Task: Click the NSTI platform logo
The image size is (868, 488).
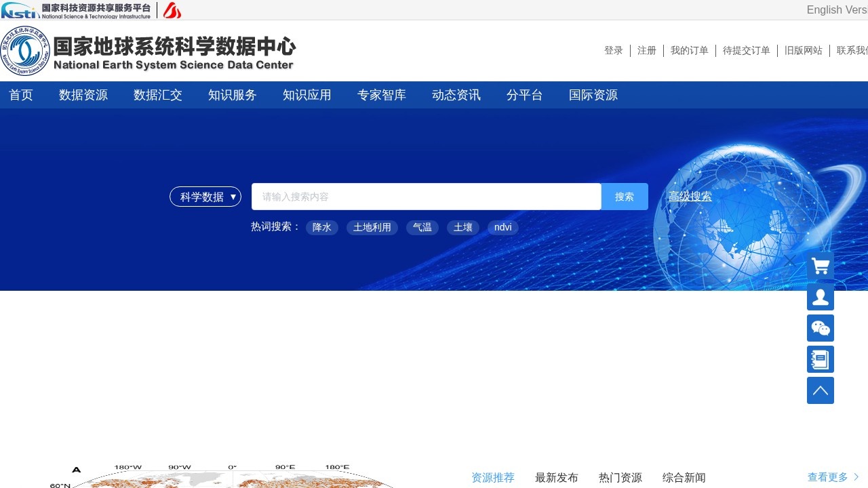Action: pos(76,10)
